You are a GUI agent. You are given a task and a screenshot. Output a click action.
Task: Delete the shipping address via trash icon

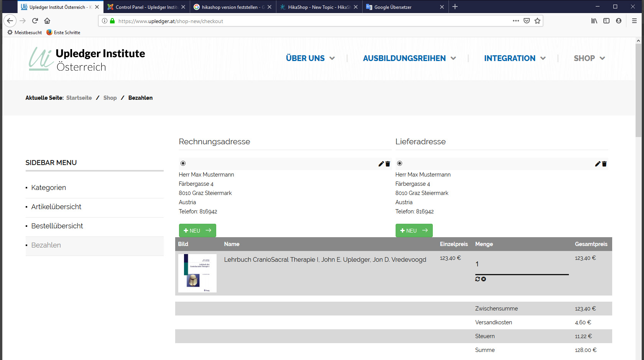[x=604, y=164]
